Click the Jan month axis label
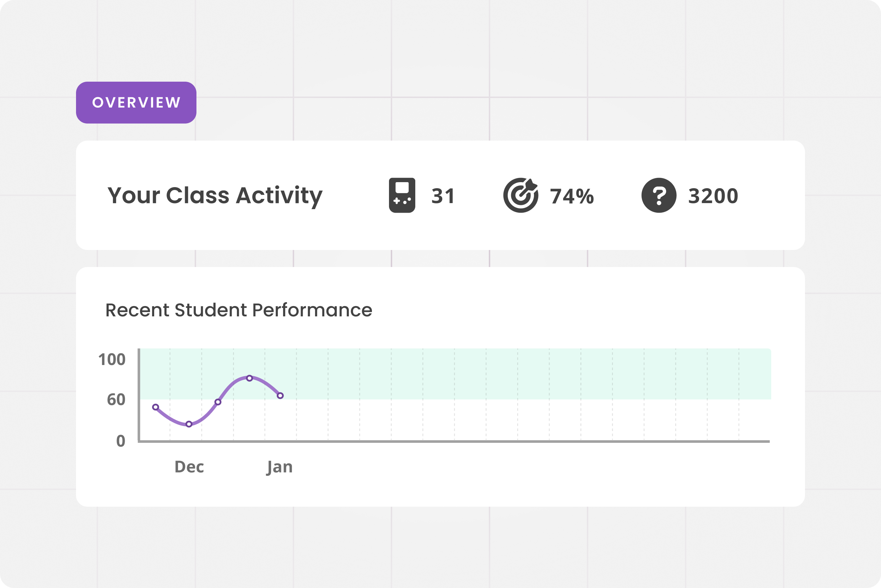The image size is (881, 588). (x=280, y=467)
